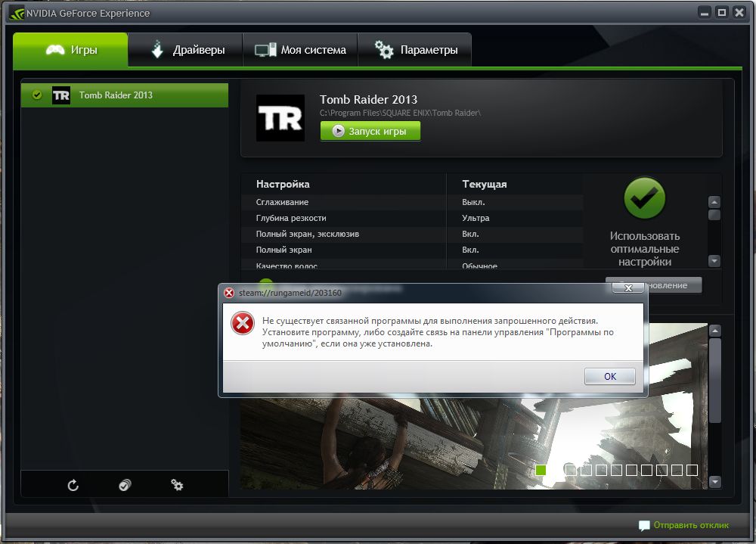Viewport: 756px width, 544px height.
Task: Click the red error icon in dialog
Action: click(x=243, y=323)
